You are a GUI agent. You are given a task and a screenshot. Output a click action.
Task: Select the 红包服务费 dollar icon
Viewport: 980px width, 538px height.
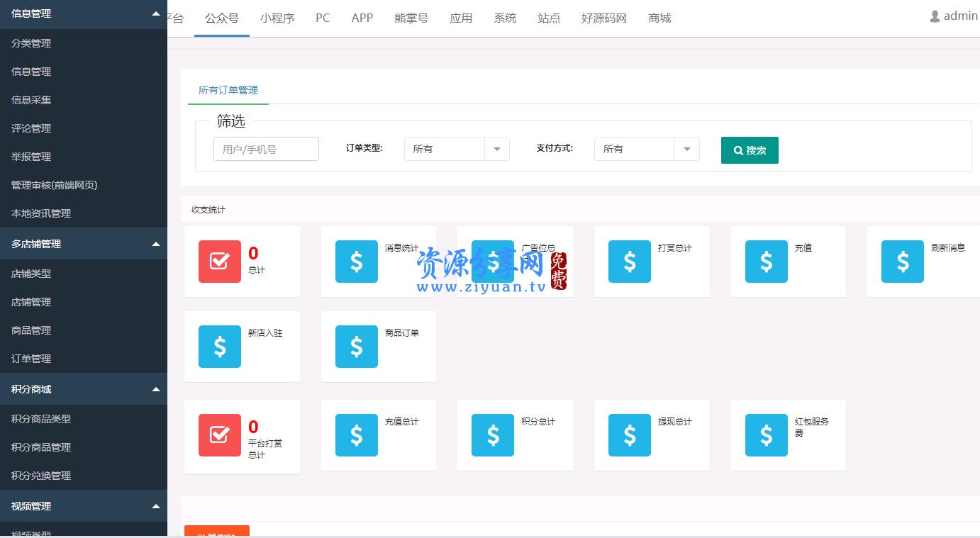(767, 435)
